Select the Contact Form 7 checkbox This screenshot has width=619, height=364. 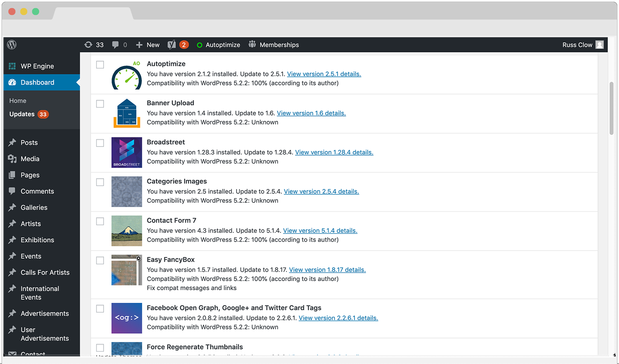(x=100, y=221)
